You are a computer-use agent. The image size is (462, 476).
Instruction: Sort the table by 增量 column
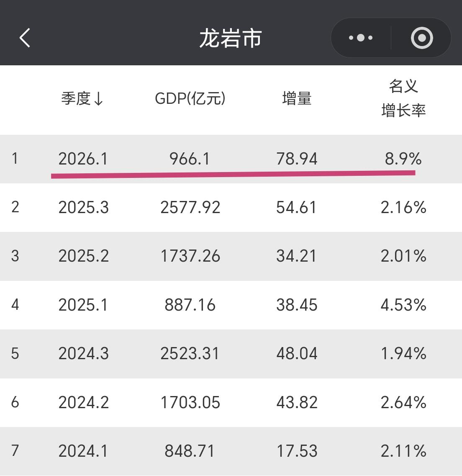[296, 99]
